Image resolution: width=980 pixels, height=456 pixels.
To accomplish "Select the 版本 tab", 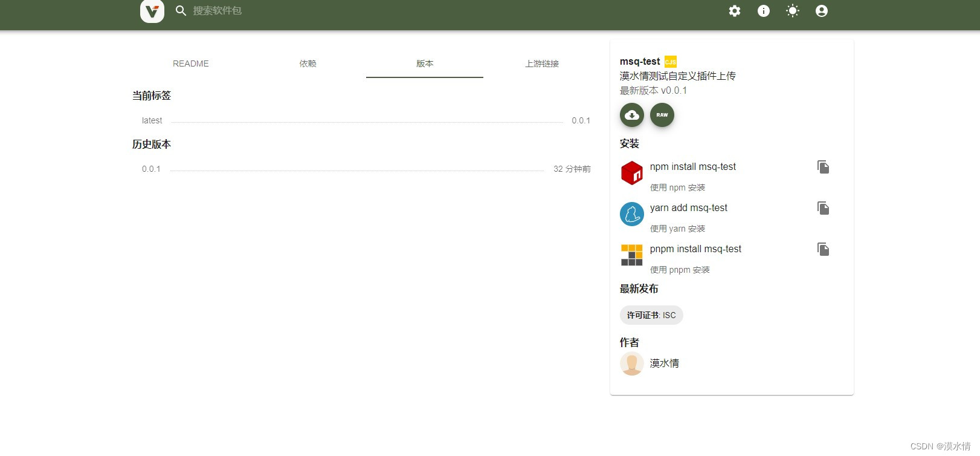I will pos(425,64).
